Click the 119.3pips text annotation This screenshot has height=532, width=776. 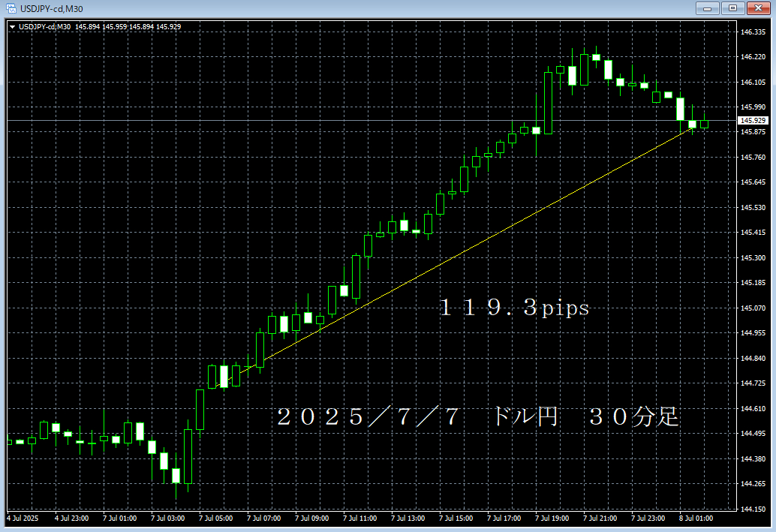click(513, 307)
